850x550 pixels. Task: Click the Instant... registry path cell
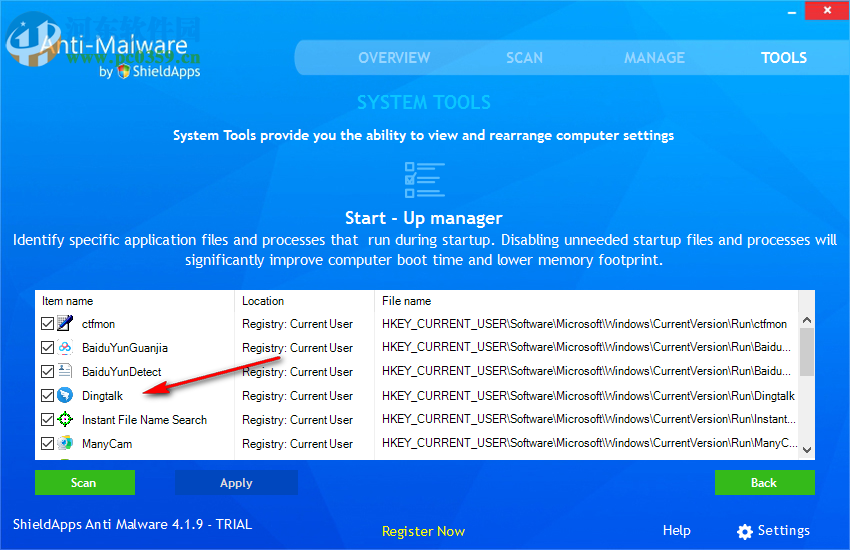click(x=589, y=419)
